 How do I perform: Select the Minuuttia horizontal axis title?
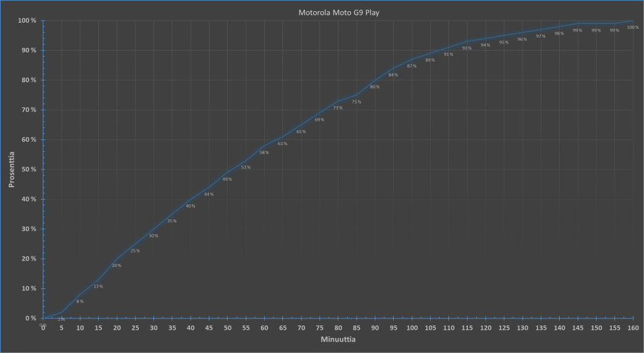coord(338,339)
